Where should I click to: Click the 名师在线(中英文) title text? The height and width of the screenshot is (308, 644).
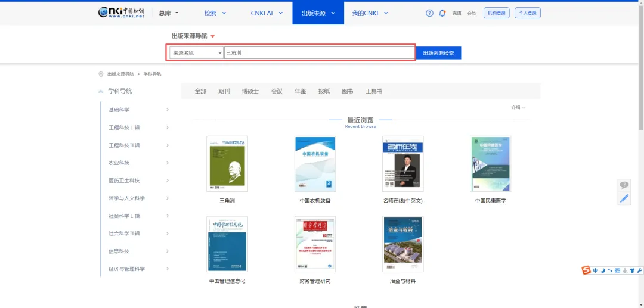(x=402, y=201)
